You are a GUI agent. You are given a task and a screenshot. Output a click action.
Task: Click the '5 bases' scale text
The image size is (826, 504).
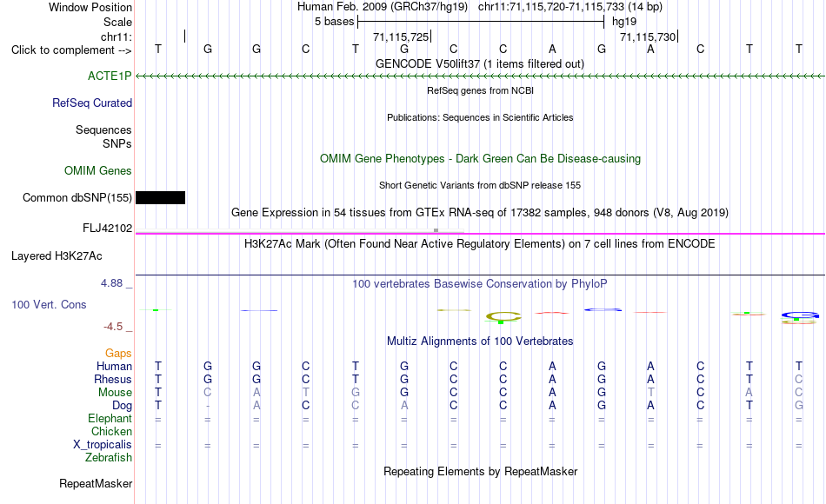pyautogui.click(x=335, y=22)
